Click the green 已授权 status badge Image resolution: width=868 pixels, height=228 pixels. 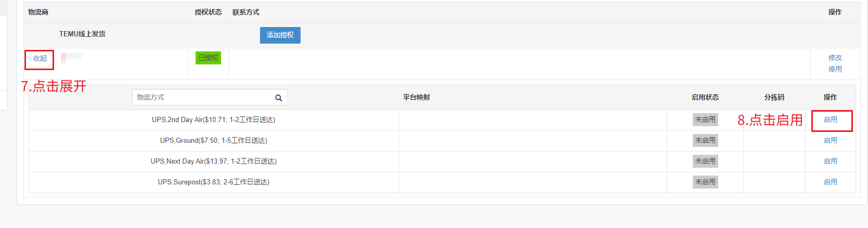(208, 58)
